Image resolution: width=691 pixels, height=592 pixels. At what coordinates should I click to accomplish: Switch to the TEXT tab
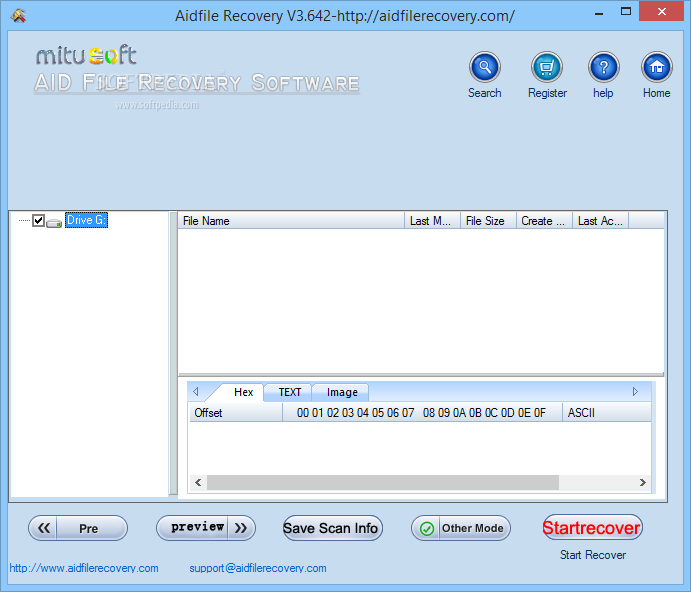pos(289,392)
